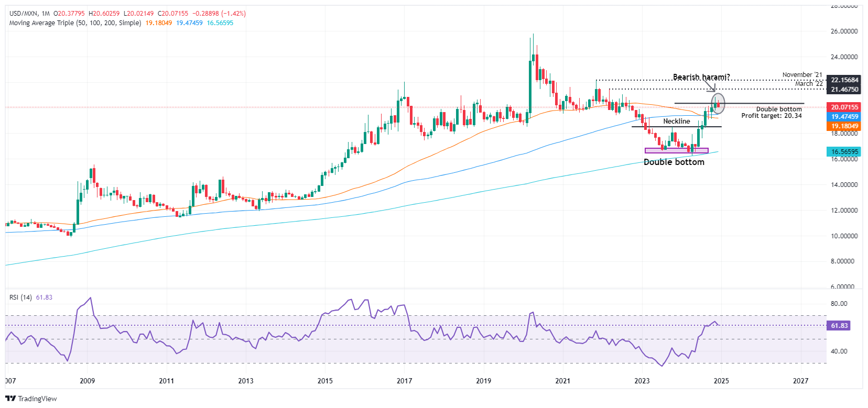Select the Bearish harami? text annotation
Image resolution: width=868 pixels, height=408 pixels.
coord(701,78)
